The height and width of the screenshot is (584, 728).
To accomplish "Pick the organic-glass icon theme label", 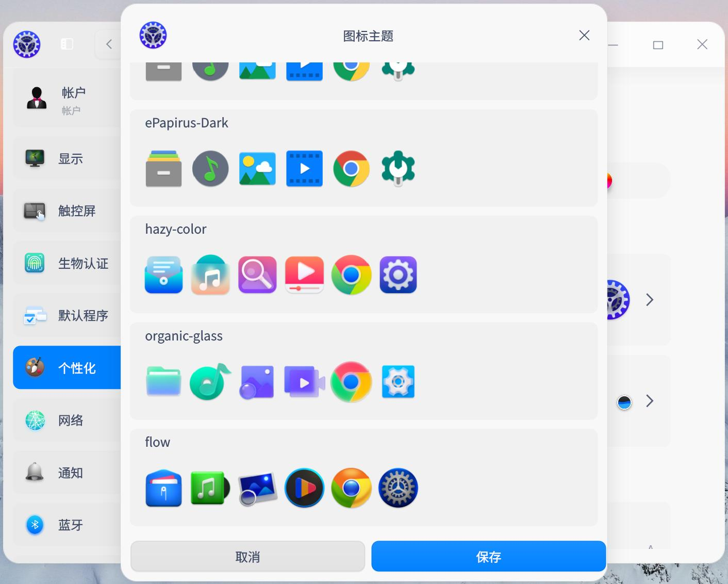I will tap(184, 336).
